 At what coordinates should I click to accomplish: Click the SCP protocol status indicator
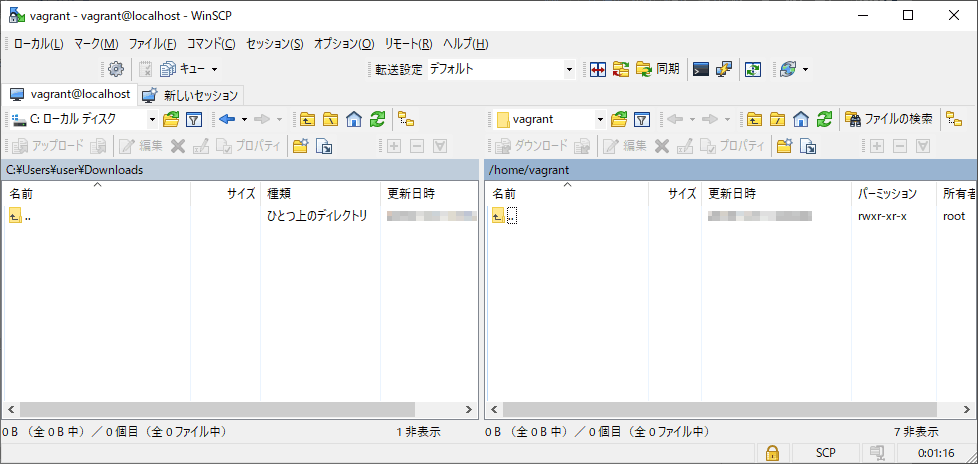pyautogui.click(x=826, y=453)
